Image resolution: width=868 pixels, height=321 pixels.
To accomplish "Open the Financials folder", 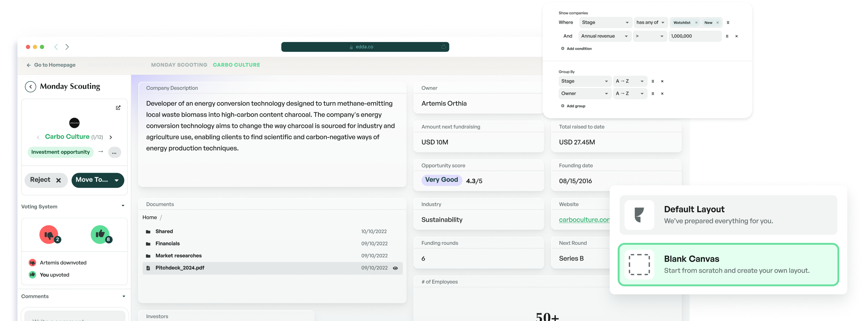I will (x=168, y=244).
